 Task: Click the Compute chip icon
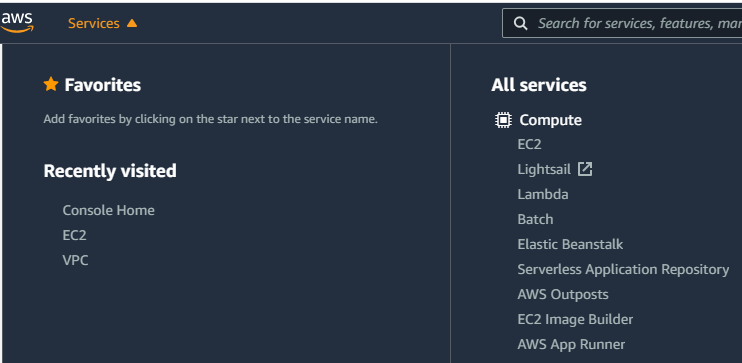[503, 120]
